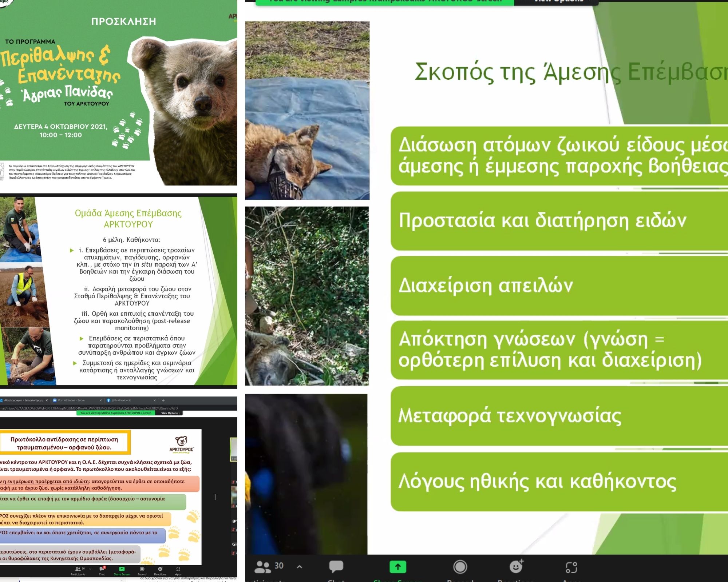Viewport: 728px width, 582px height.
Task: Expand participants caret in small Zoom window
Action: [90, 569]
